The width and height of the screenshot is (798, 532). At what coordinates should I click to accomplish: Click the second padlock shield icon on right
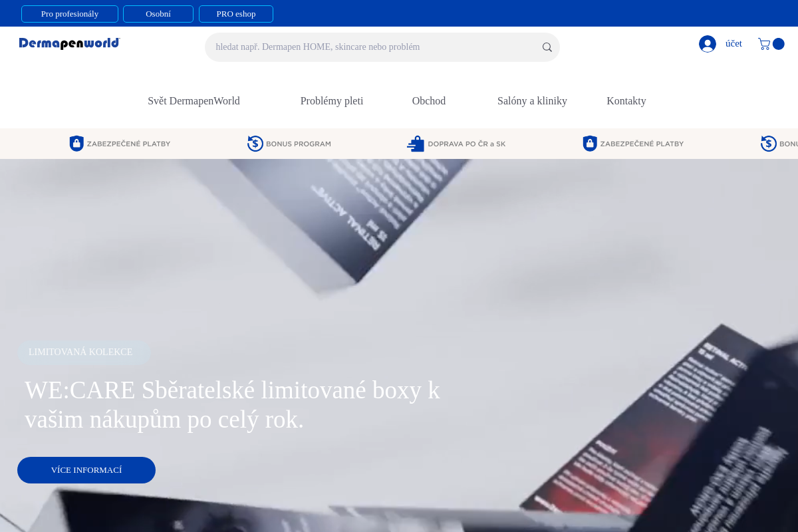pos(590,144)
